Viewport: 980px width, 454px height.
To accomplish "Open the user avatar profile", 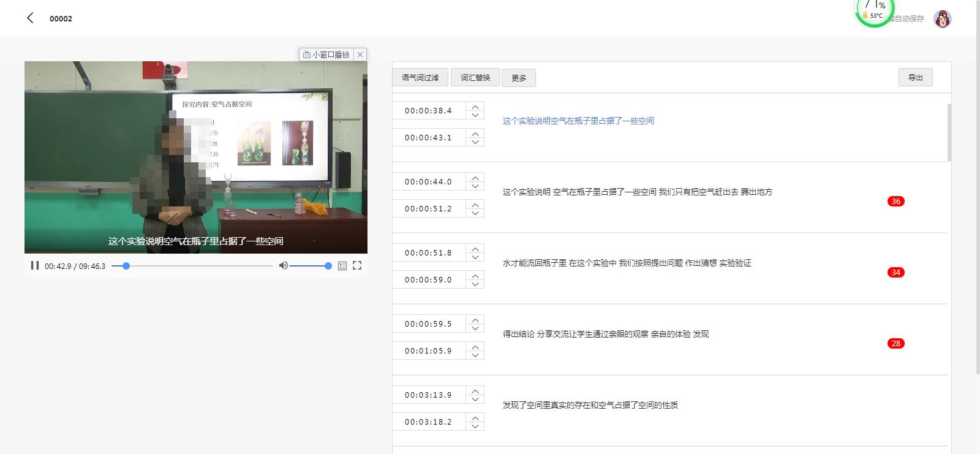I will coord(942,19).
